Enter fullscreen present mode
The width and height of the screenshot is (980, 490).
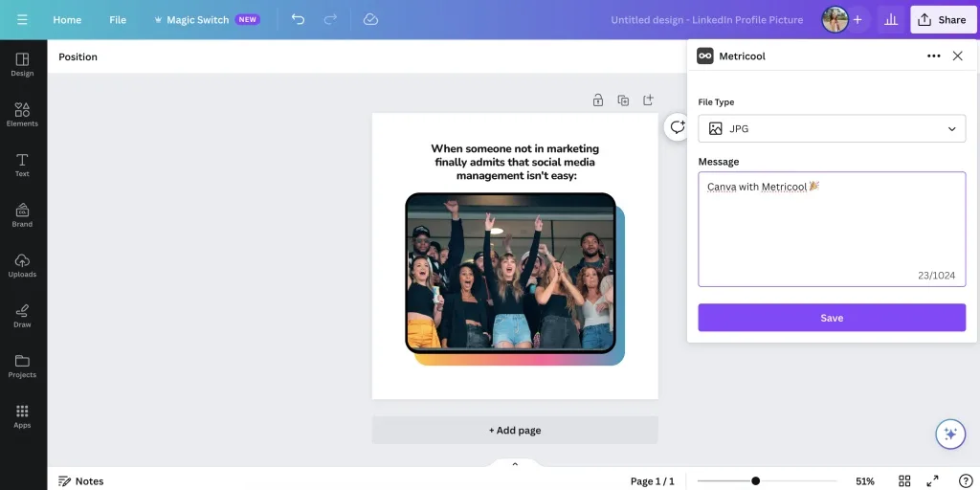pos(932,480)
